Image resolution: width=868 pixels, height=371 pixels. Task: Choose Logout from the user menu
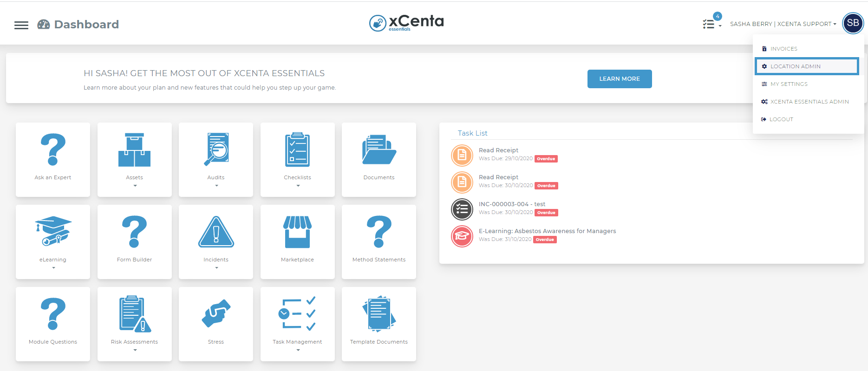pos(808,119)
